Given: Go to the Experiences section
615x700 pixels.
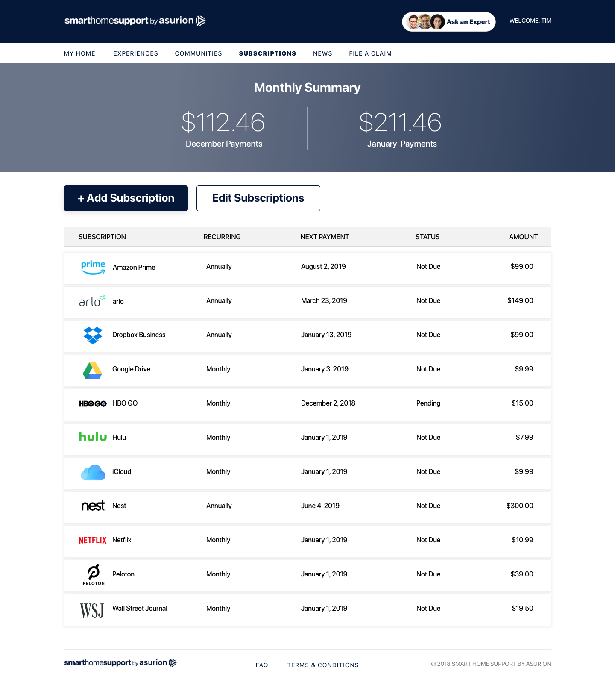Looking at the screenshot, I should [x=136, y=53].
